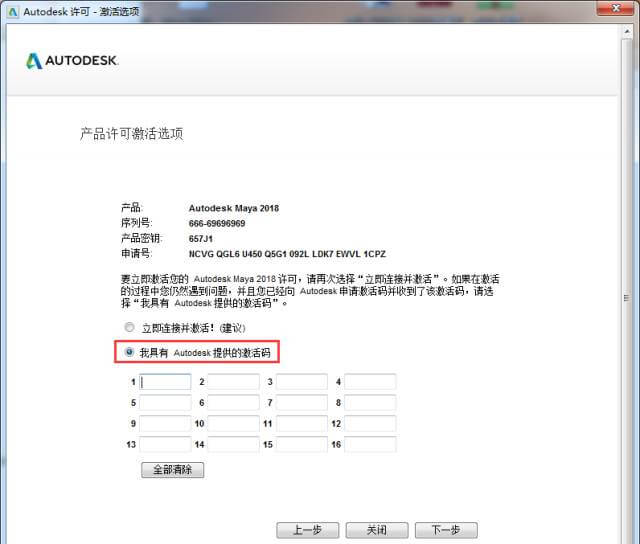The image size is (640, 544).
Task: Click the 产品密钥 label
Action: [141, 238]
